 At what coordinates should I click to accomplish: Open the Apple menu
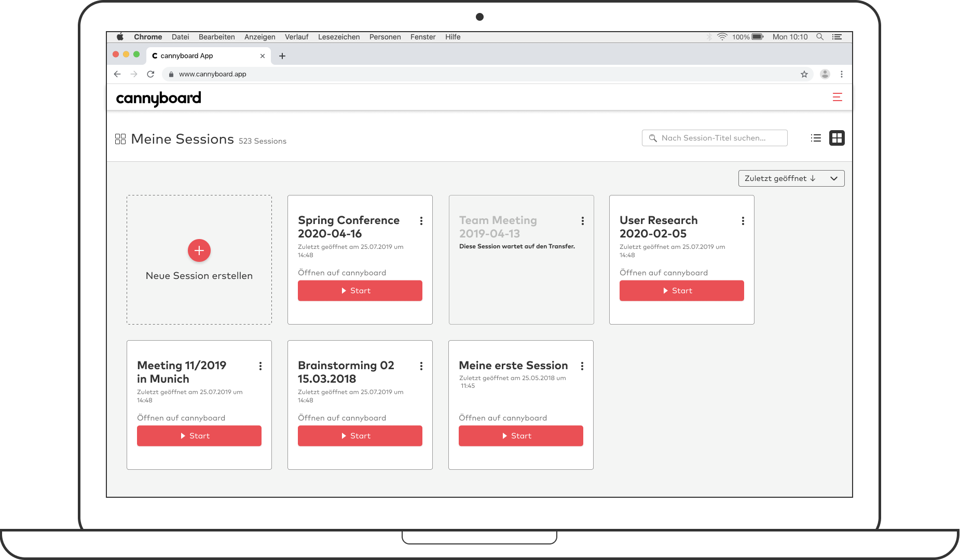pyautogui.click(x=120, y=37)
